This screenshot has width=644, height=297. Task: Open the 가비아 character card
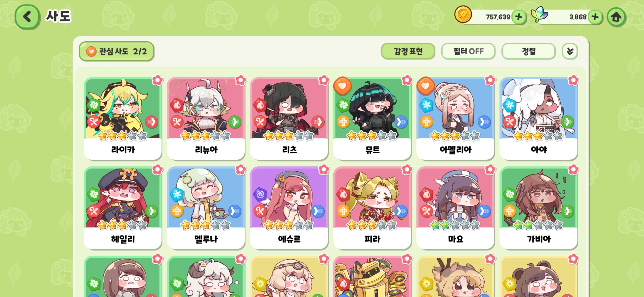(539, 208)
